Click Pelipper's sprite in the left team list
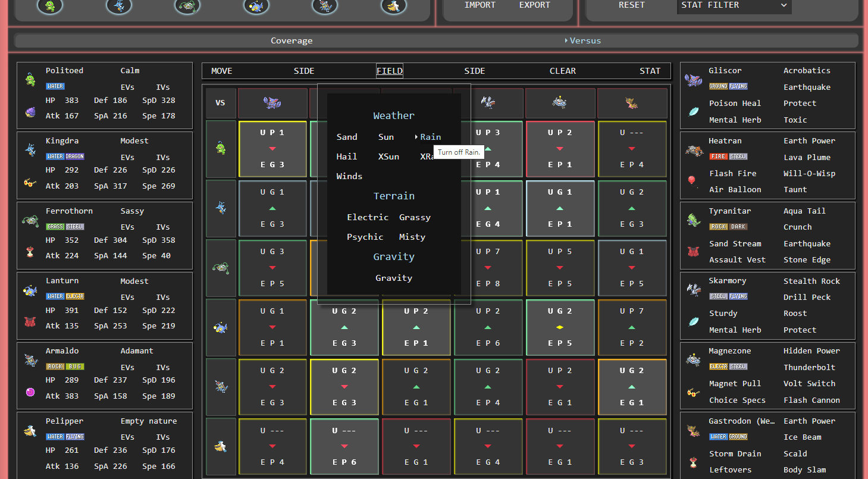868x479 pixels. click(30, 430)
